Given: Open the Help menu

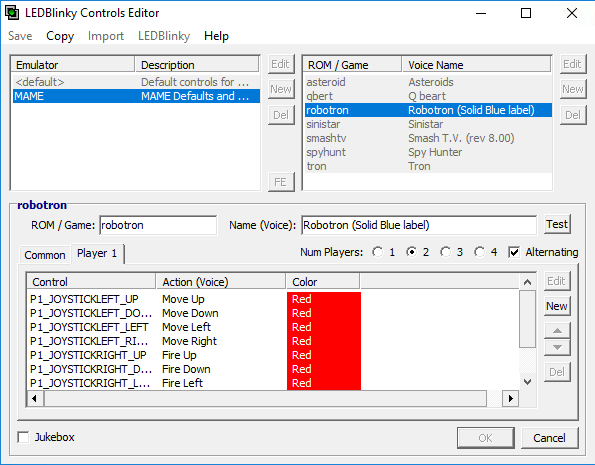Looking at the screenshot, I should click(x=216, y=36).
